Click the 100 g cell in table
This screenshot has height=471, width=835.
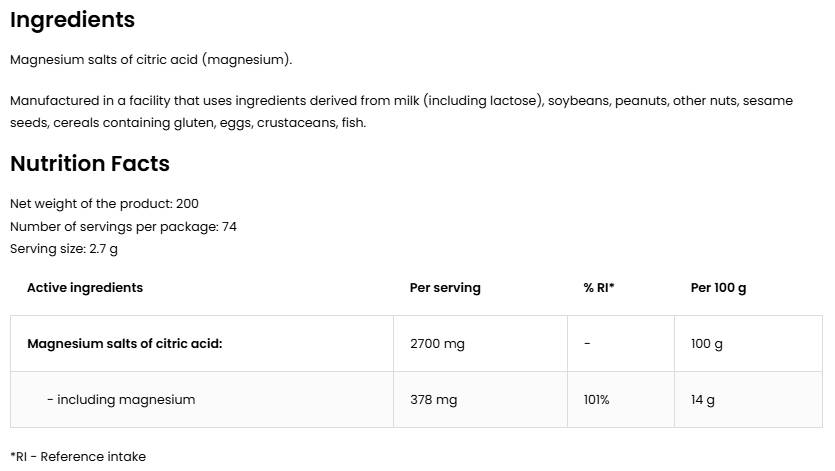(706, 344)
